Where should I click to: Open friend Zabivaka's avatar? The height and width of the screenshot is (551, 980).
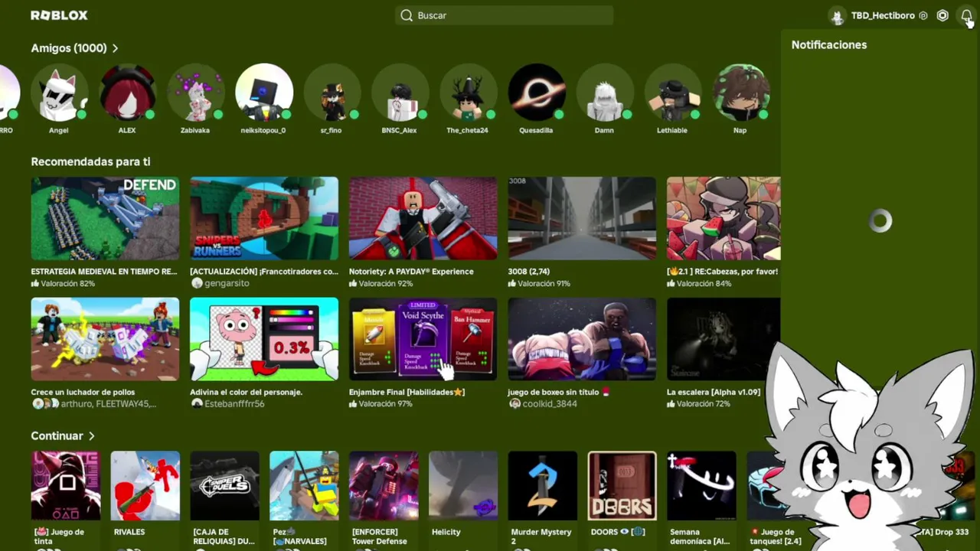pyautogui.click(x=195, y=93)
